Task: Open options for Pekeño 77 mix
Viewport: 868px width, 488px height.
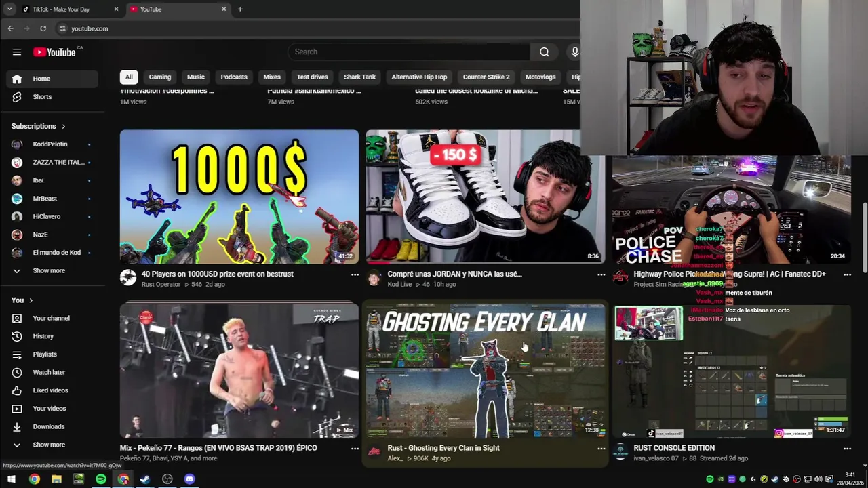Action: coord(355,448)
